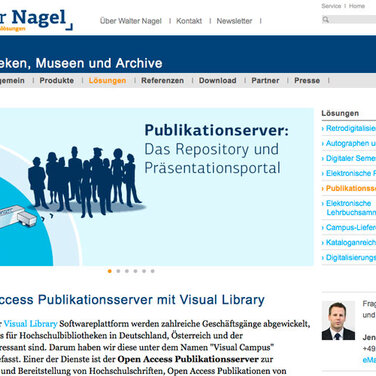
Task: Click the Home link at top
Action: (357, 6)
